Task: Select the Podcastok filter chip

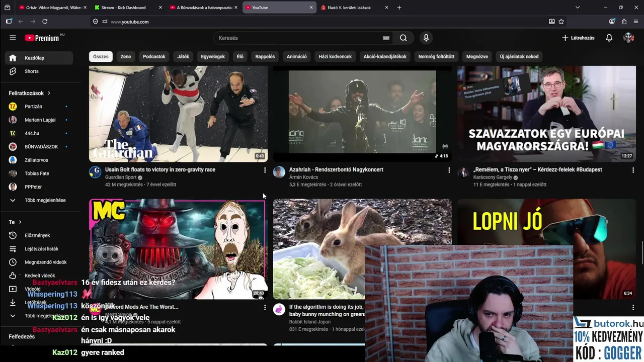Action: coord(154,56)
